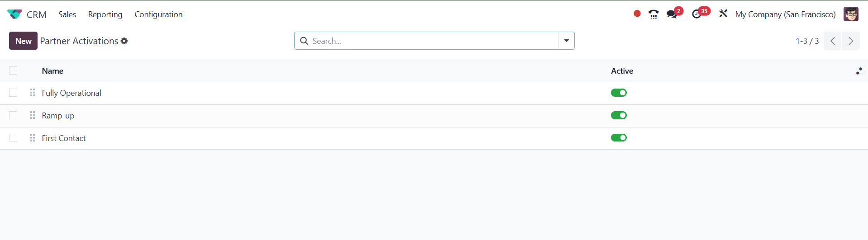Open the VoIP phone dialer icon
Viewport: 868px width, 240px height.
tap(653, 14)
